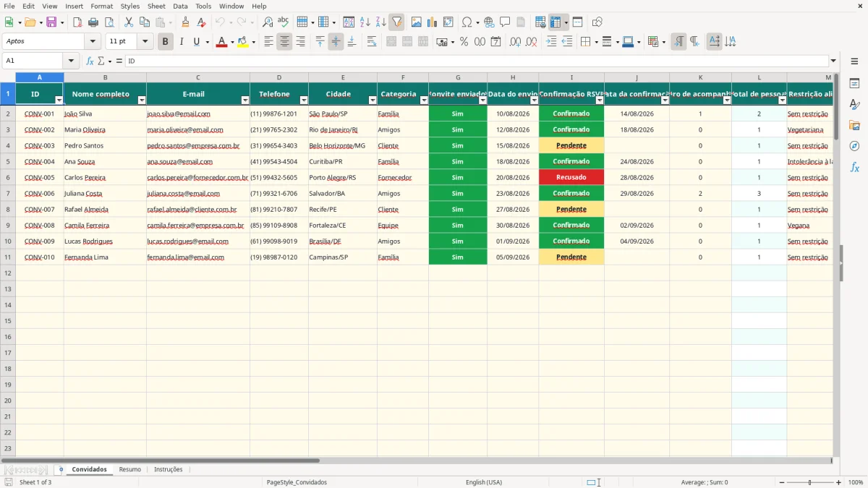868x488 pixels.
Task: Click the Split Window icon
Action: 578,22
